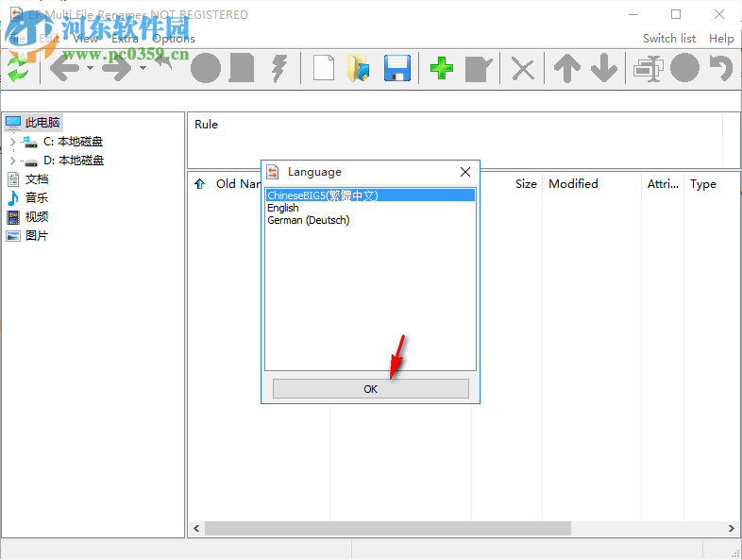Click horizontal scrollbar left arrow
Image resolution: width=742 pixels, height=560 pixels.
[x=196, y=528]
